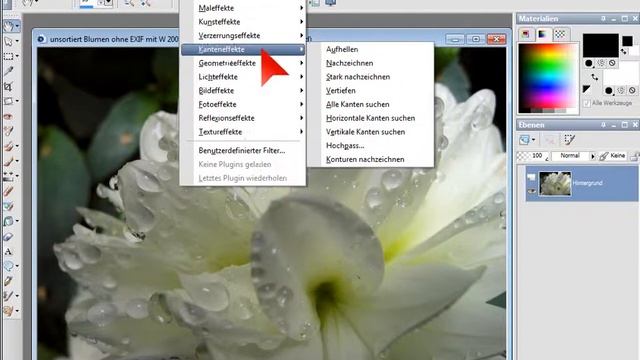Click the large white background material box
Screen dimensions: 640x360
[x=620, y=73]
